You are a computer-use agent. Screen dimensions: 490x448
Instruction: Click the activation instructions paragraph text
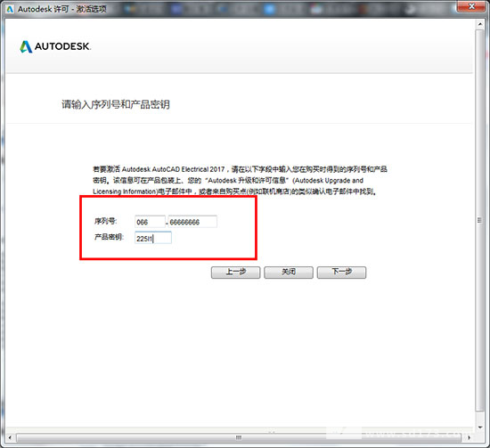tap(240, 180)
